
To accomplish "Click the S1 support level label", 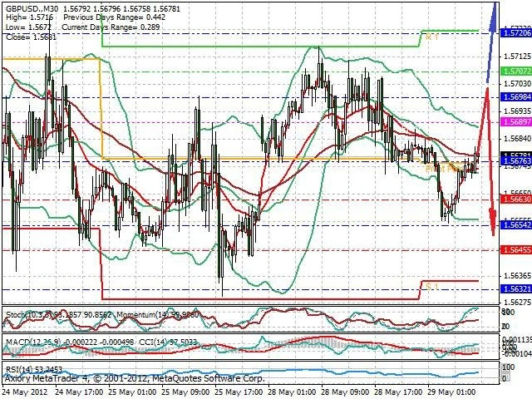I will (431, 285).
